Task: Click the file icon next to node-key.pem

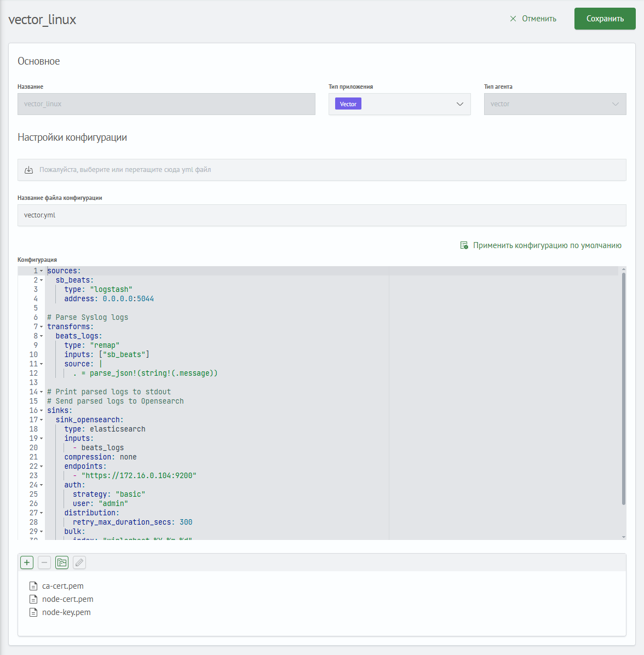Action: (x=33, y=612)
